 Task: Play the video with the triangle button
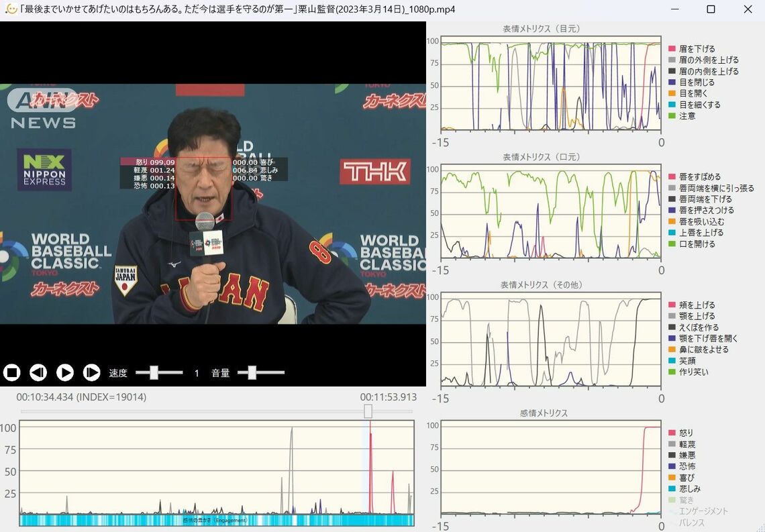click(x=65, y=372)
